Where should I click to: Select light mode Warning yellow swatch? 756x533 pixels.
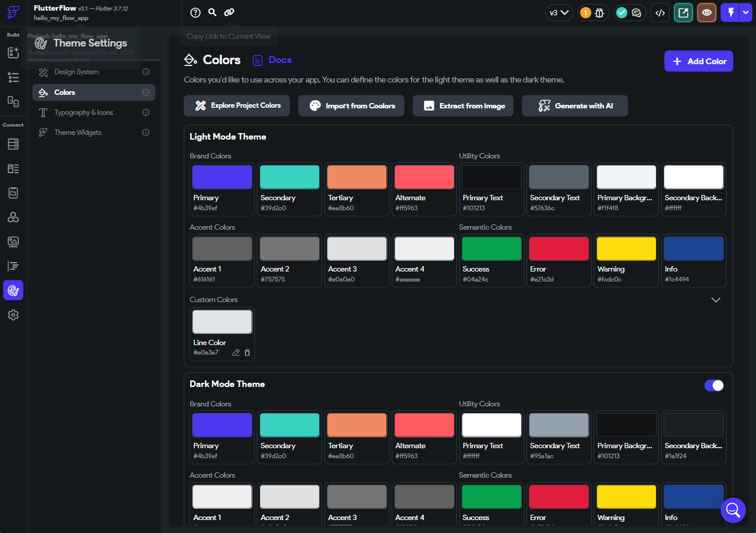click(626, 249)
